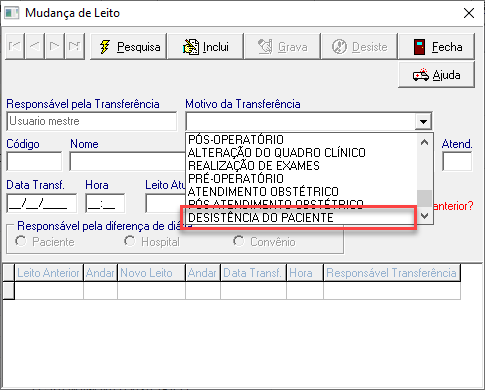Click Novo Leito column header
This screenshot has height=390, width=485.
click(x=151, y=273)
